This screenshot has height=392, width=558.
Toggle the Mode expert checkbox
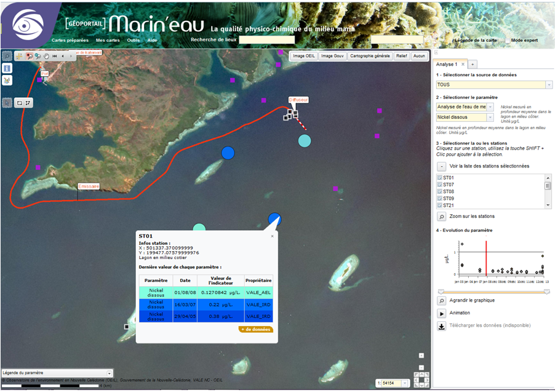(507, 40)
